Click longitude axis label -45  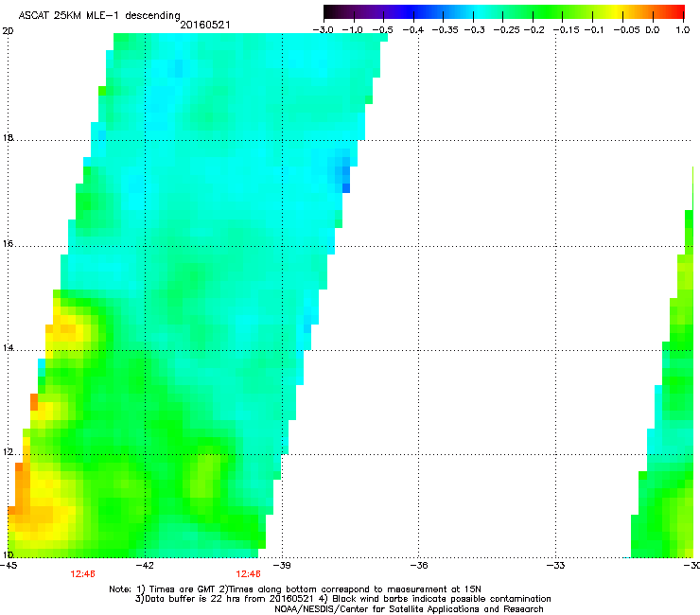pos(8,566)
